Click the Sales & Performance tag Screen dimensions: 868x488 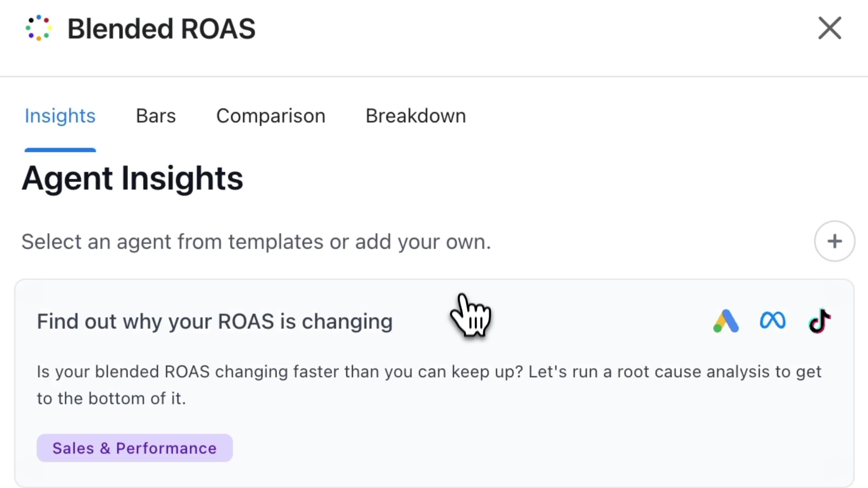coord(134,448)
